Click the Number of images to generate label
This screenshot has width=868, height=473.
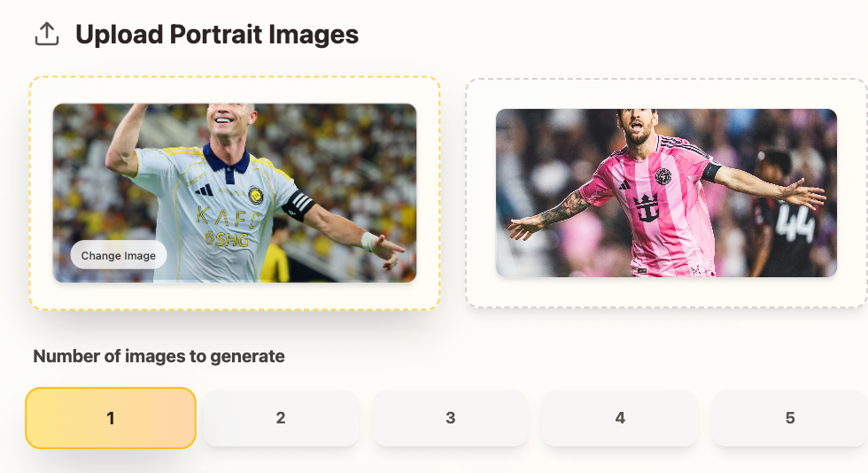[159, 356]
